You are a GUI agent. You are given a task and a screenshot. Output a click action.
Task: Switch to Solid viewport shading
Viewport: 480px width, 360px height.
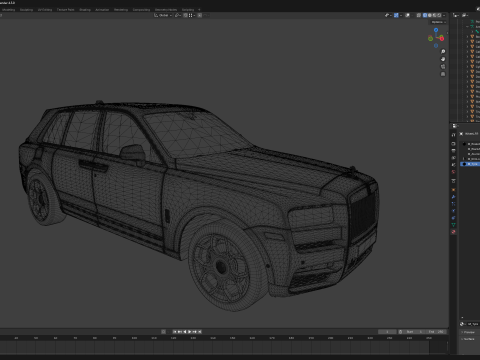[x=430, y=15]
